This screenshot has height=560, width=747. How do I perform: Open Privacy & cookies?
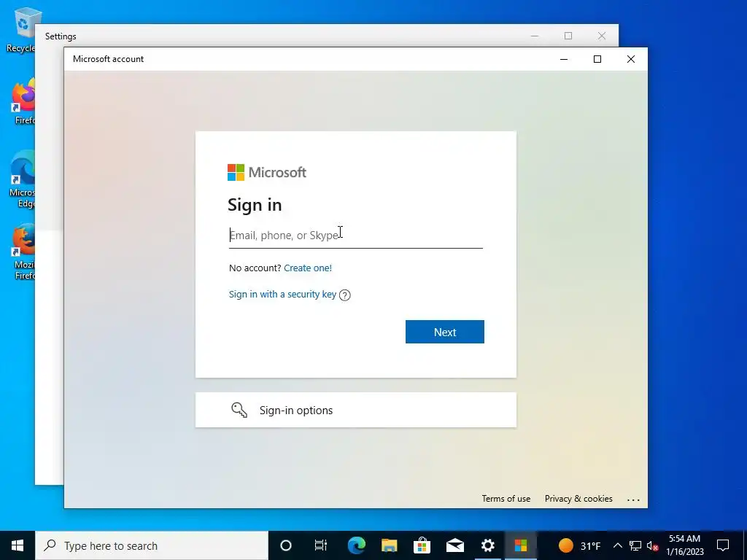click(x=578, y=499)
